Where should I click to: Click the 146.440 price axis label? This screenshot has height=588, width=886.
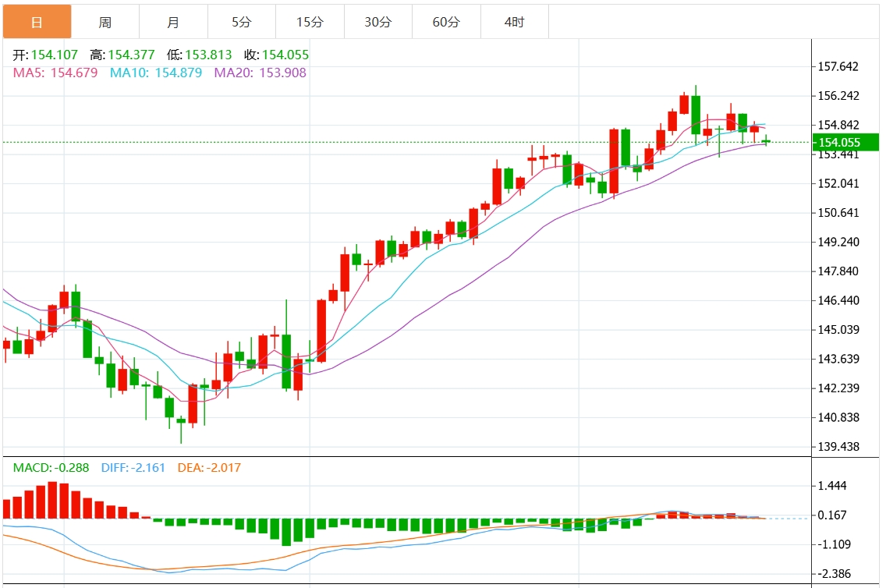pos(838,300)
